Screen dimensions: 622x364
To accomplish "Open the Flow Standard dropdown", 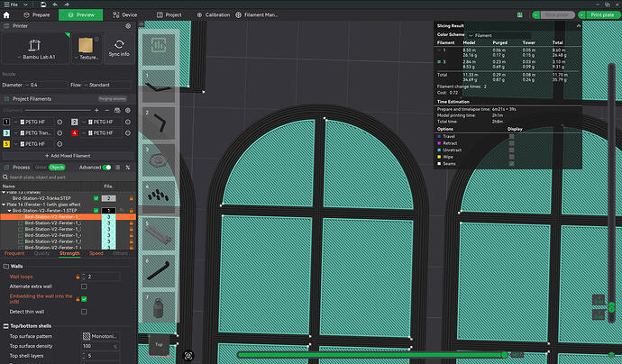I will (106, 85).
